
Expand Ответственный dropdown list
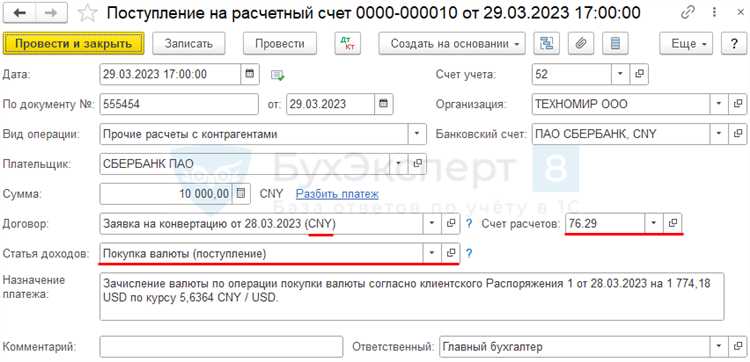pos(719,347)
